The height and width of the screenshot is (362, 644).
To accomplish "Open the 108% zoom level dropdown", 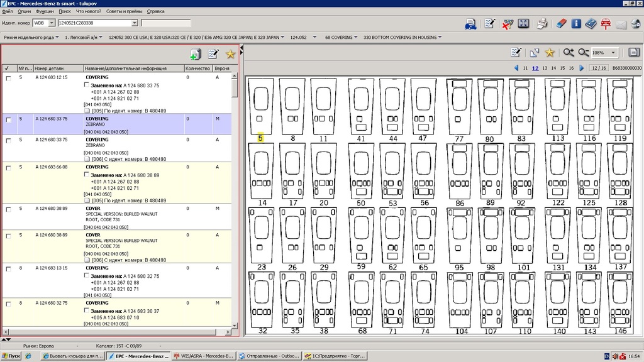I will click(613, 53).
